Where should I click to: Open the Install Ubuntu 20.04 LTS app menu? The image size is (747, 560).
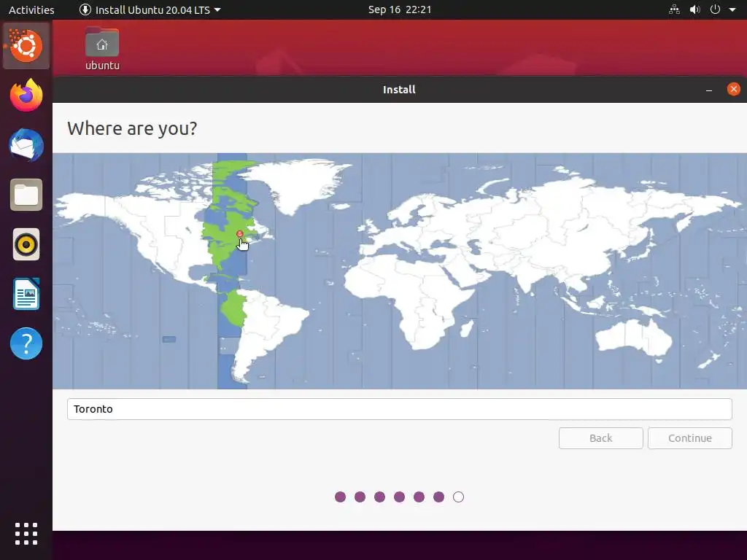[x=150, y=9]
